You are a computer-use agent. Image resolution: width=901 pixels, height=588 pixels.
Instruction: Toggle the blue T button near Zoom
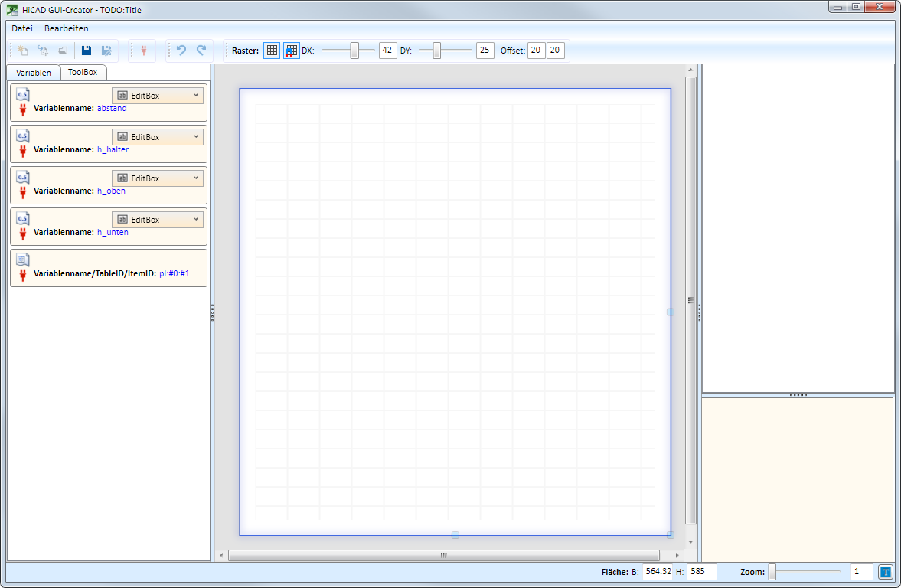(x=886, y=572)
